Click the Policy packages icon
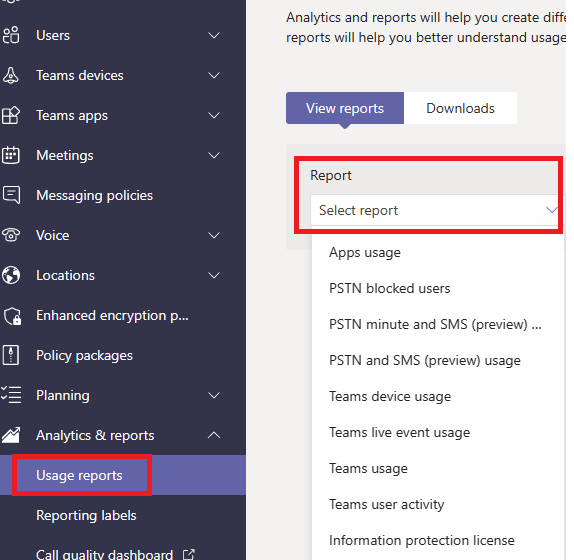Image resolution: width=574 pixels, height=560 pixels. point(11,355)
